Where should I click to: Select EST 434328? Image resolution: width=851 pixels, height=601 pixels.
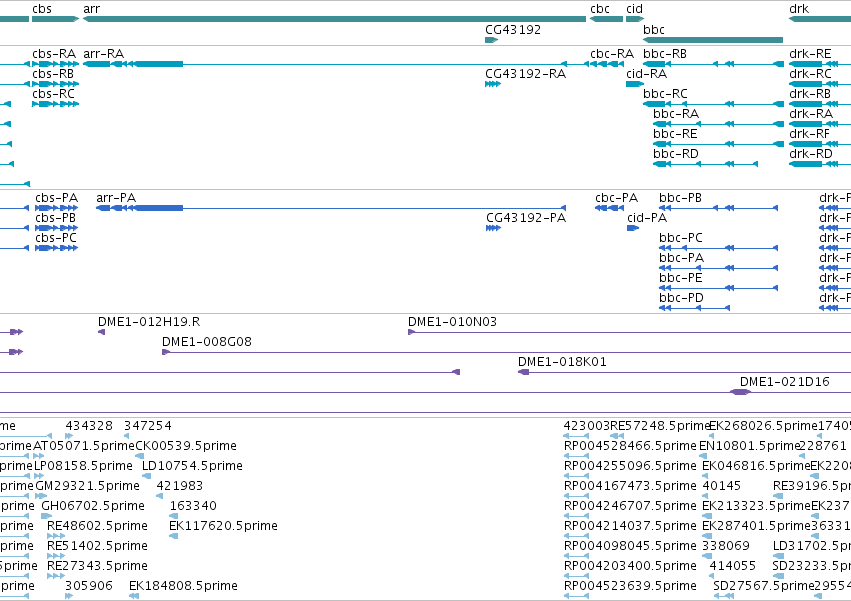69,436
